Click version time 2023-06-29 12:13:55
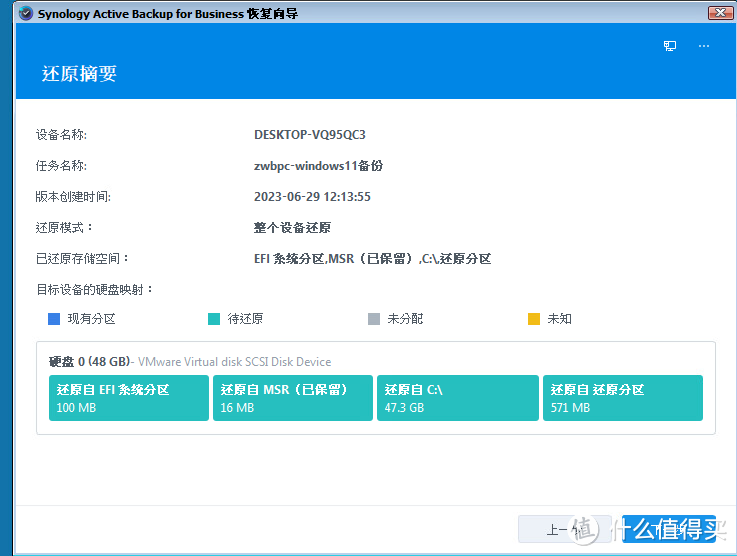Viewport: 737px width, 556px height. coord(312,196)
